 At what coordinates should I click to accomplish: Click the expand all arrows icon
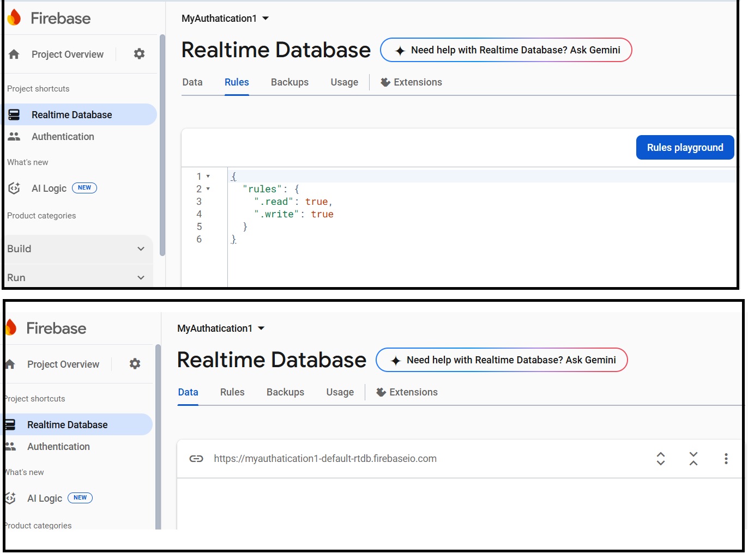[x=660, y=459]
